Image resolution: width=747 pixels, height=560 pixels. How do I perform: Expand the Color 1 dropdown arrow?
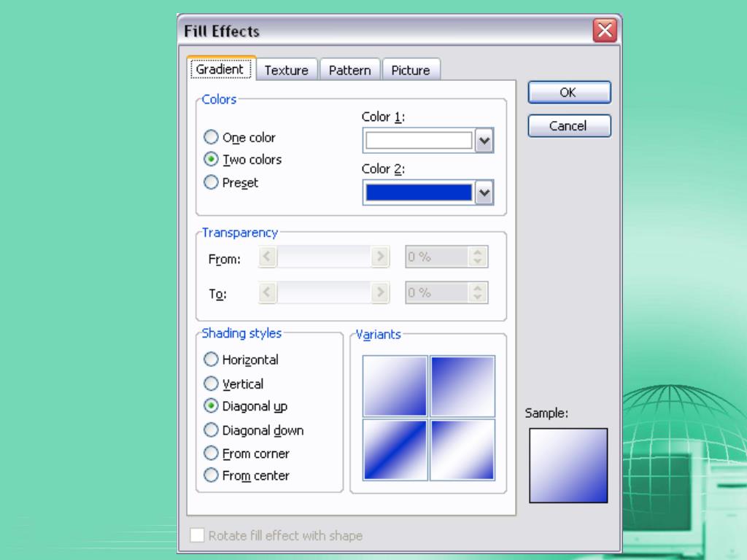[x=484, y=141]
